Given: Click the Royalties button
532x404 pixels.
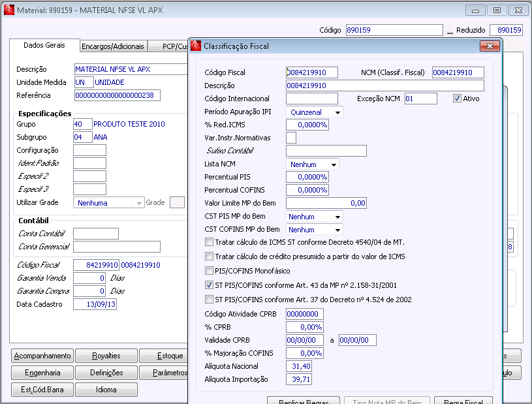Looking at the screenshot, I should click(106, 356).
